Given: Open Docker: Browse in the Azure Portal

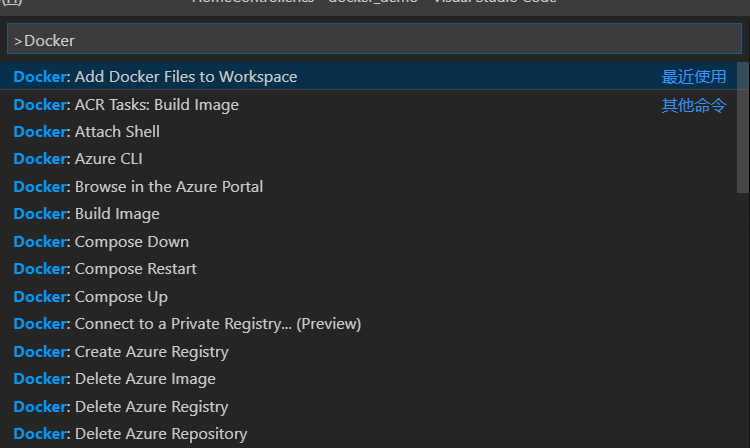Looking at the screenshot, I should (368, 186).
